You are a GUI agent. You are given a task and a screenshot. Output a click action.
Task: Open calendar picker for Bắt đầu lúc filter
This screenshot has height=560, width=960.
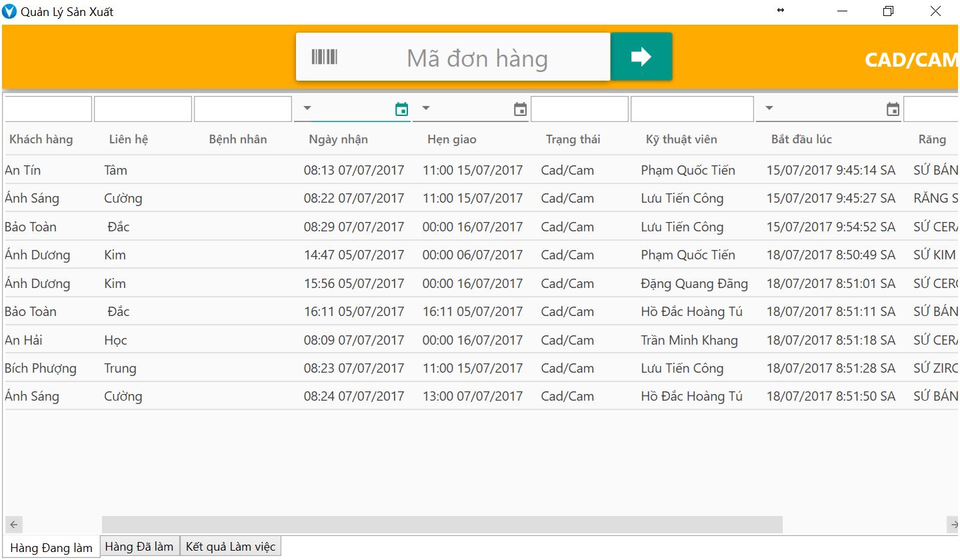(x=893, y=110)
